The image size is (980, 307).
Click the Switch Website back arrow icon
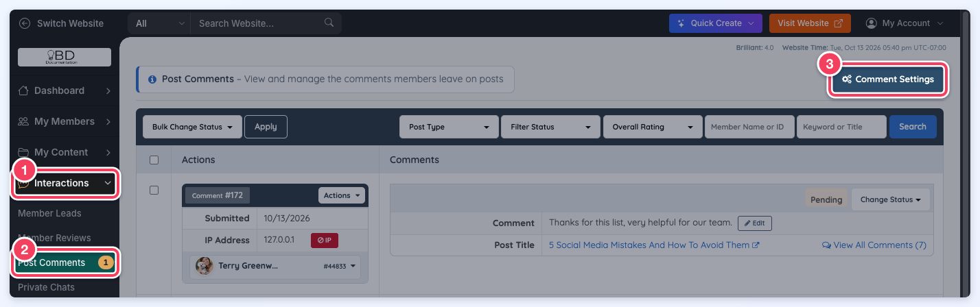coord(25,23)
